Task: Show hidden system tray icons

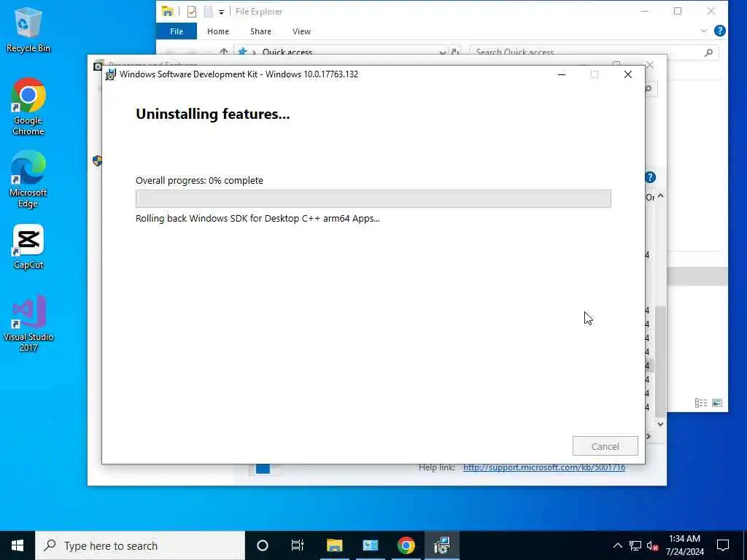Action: tap(617, 545)
